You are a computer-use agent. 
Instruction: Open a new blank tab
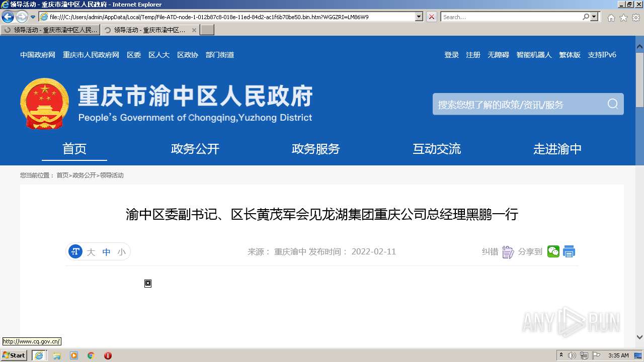click(207, 30)
